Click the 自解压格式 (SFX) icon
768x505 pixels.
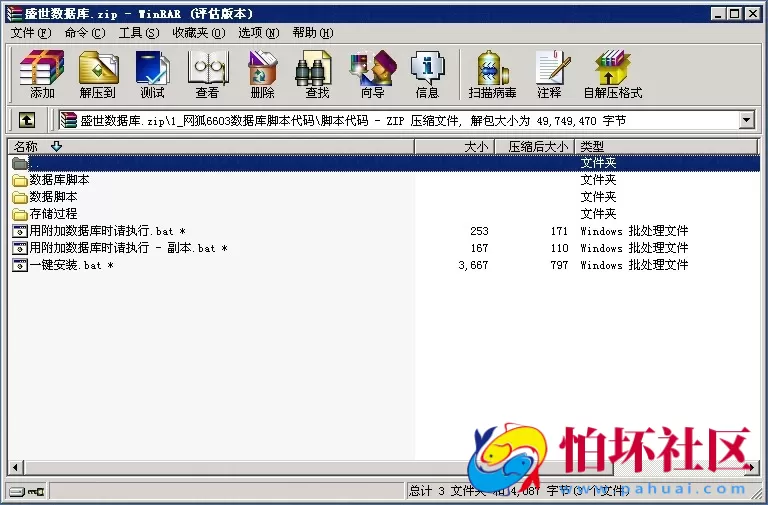[x=613, y=73]
